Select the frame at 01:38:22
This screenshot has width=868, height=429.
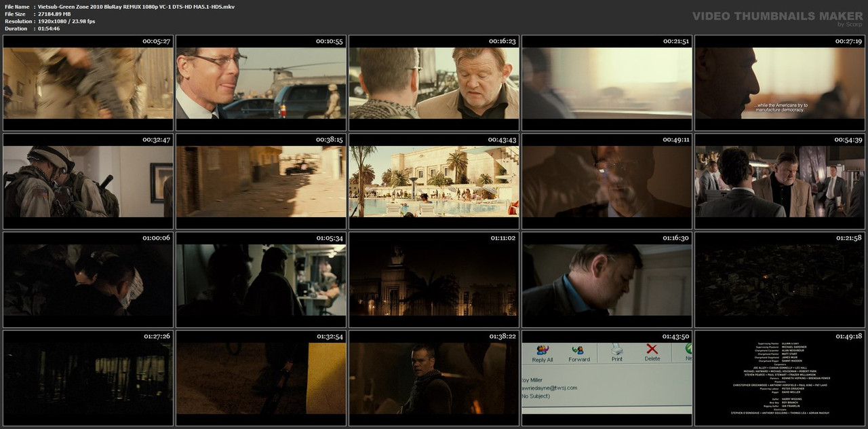pyautogui.click(x=434, y=378)
